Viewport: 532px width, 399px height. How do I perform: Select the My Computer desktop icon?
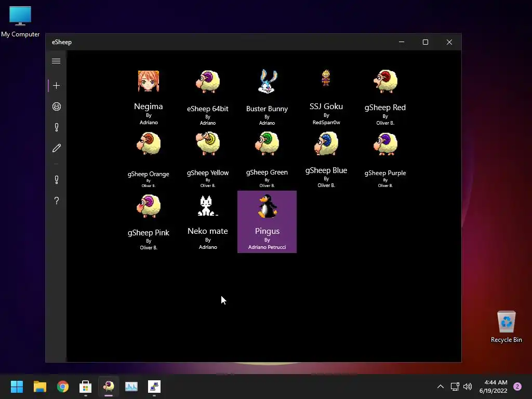coord(20,22)
